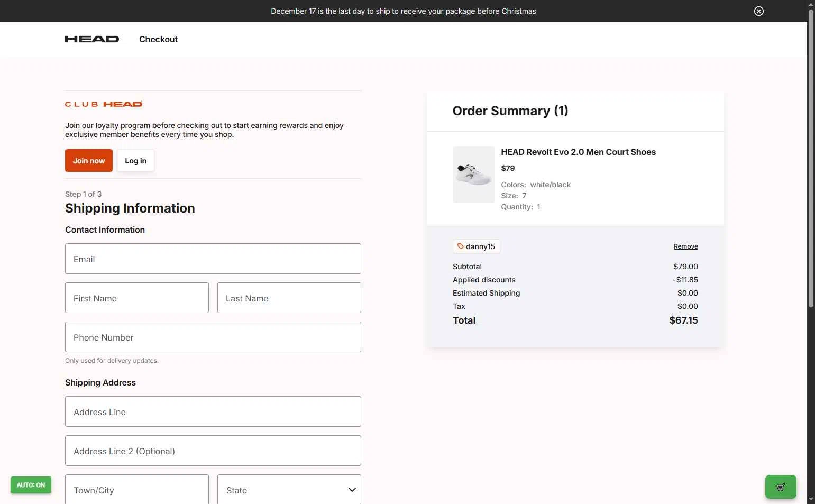Click the 'Only used for delivery updates.' note
The image size is (815, 504).
click(112, 361)
